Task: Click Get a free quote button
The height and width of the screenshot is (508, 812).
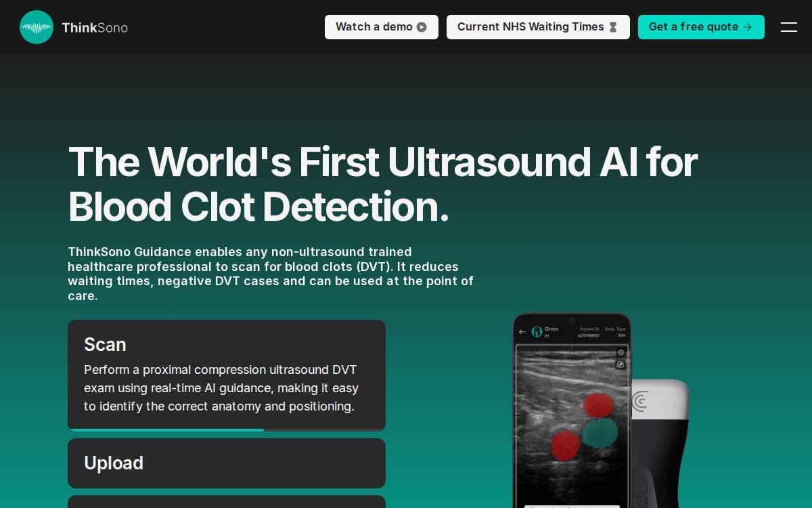Action: coord(701,27)
